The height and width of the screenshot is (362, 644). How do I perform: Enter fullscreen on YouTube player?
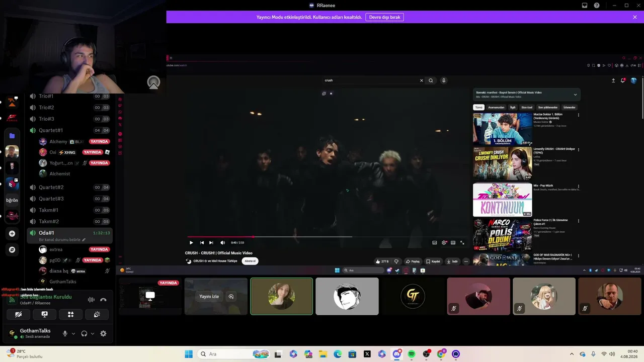tap(462, 242)
